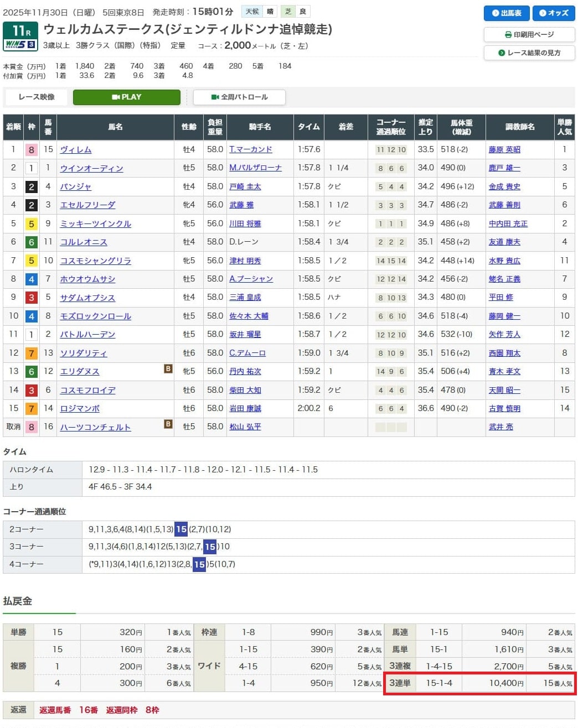Open horse page for ウインオーディン
The width and height of the screenshot is (578, 728).
91,168
